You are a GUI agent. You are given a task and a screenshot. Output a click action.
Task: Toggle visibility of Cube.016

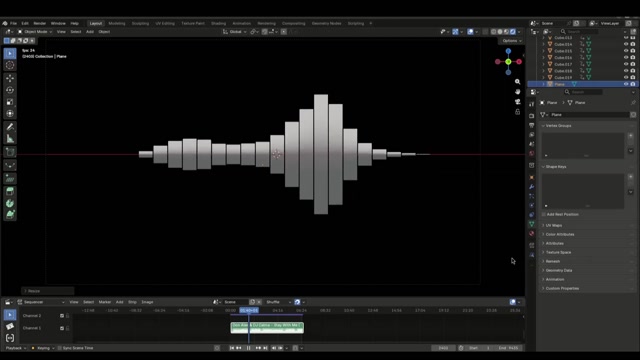(x=626, y=58)
